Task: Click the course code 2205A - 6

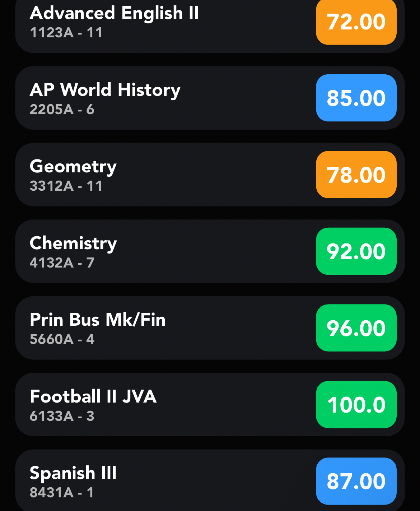Action: [x=62, y=110]
